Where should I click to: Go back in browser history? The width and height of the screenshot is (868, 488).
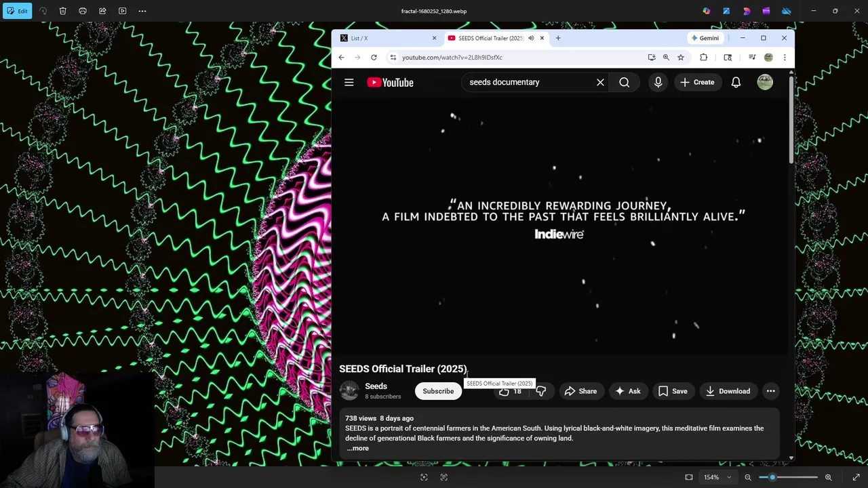point(341,58)
